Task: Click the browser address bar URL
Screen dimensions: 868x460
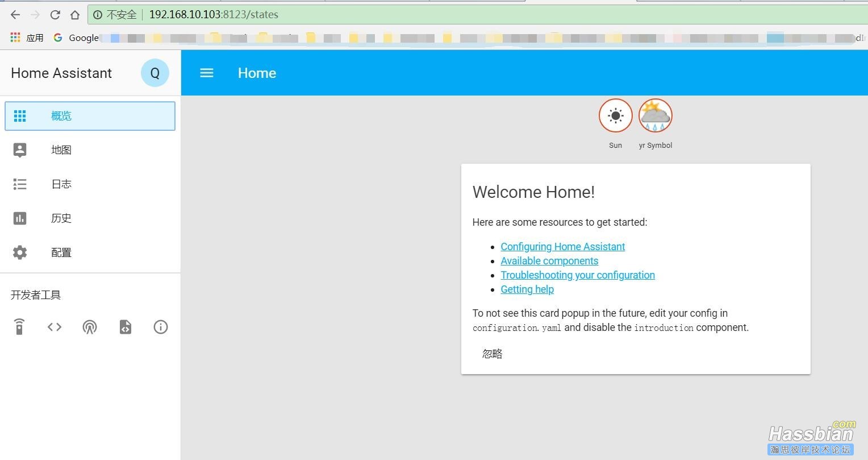Action: pos(214,15)
